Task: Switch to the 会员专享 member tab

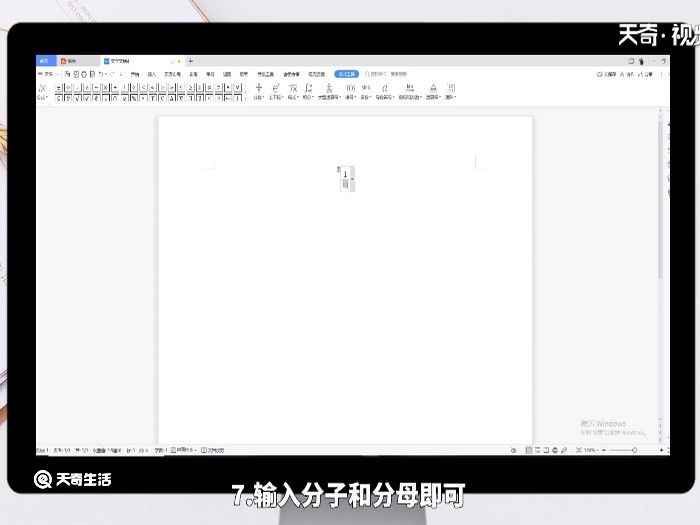Action: (291, 74)
